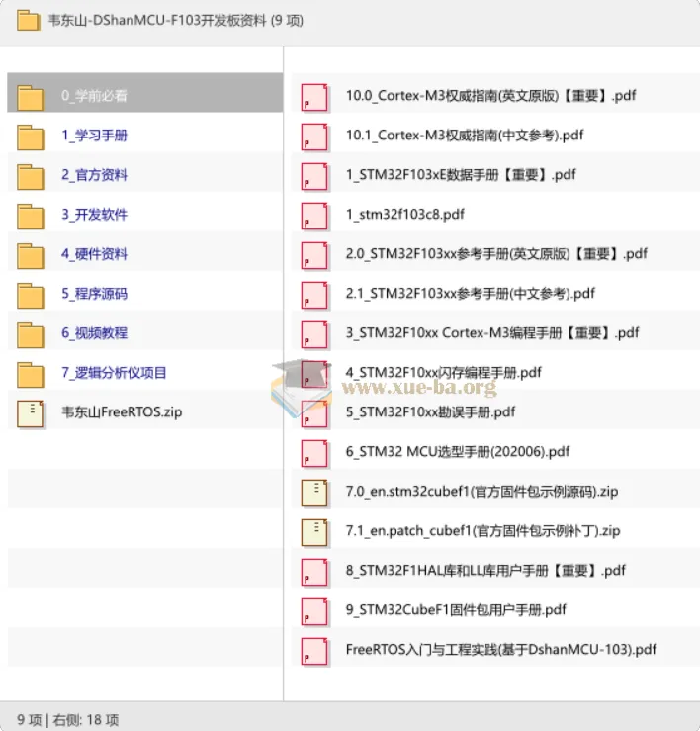The height and width of the screenshot is (731, 700).
Task: Click PDF icon of 2.0_STM32F103xx参考手册(英文原版)
Action: click(x=314, y=256)
